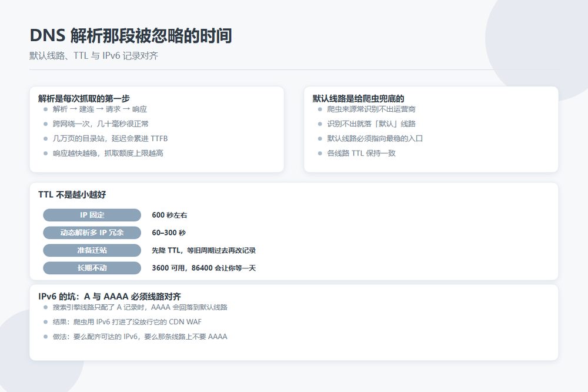Click the '长期不动' pill label
This screenshot has height=392, width=588.
pos(92,268)
